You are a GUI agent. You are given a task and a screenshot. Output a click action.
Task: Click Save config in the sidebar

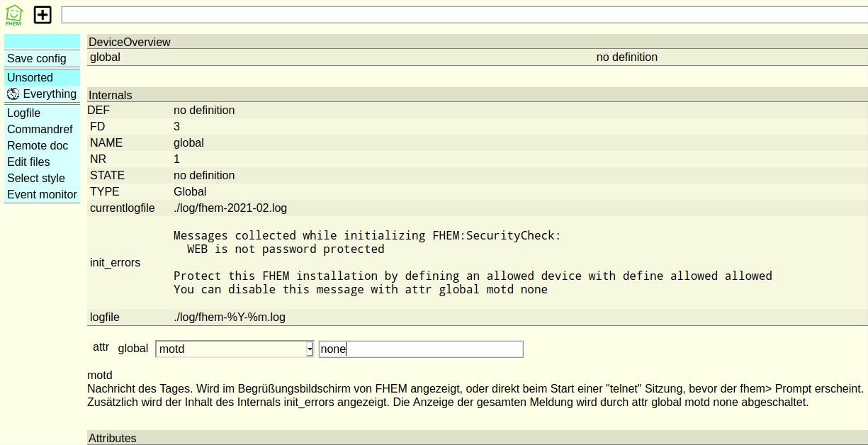point(37,59)
